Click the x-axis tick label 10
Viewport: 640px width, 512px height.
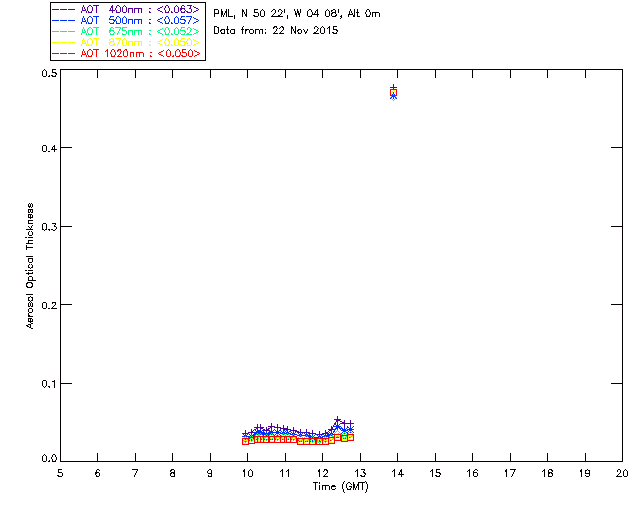click(247, 473)
